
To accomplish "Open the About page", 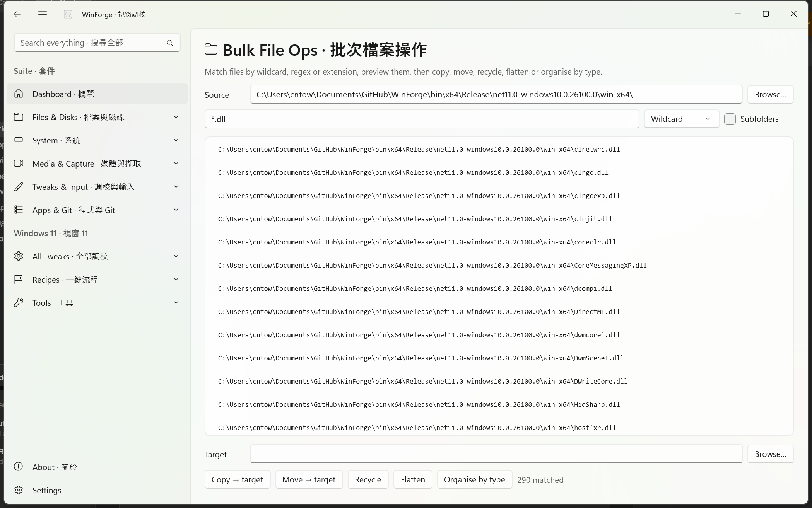I will (97, 467).
